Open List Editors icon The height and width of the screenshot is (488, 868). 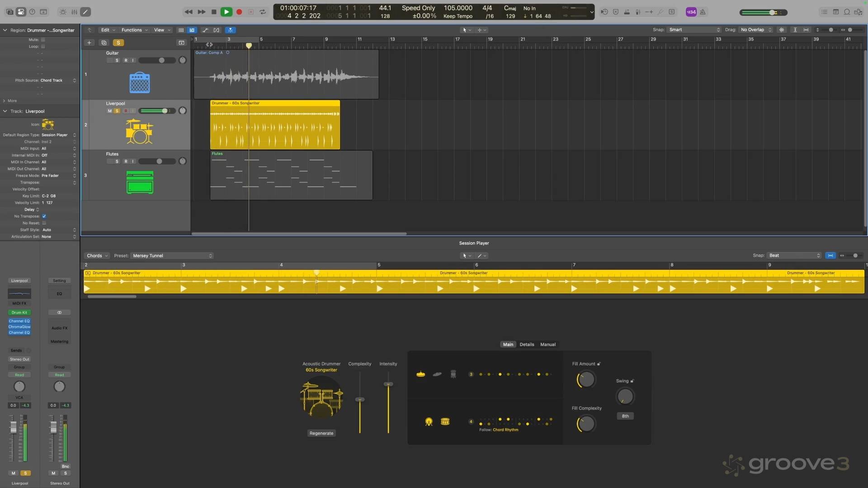pos(824,12)
